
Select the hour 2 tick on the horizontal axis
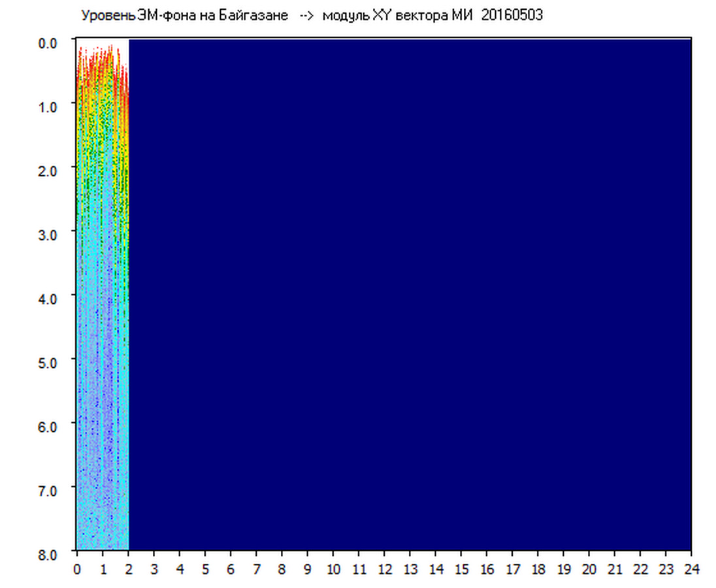(128, 568)
